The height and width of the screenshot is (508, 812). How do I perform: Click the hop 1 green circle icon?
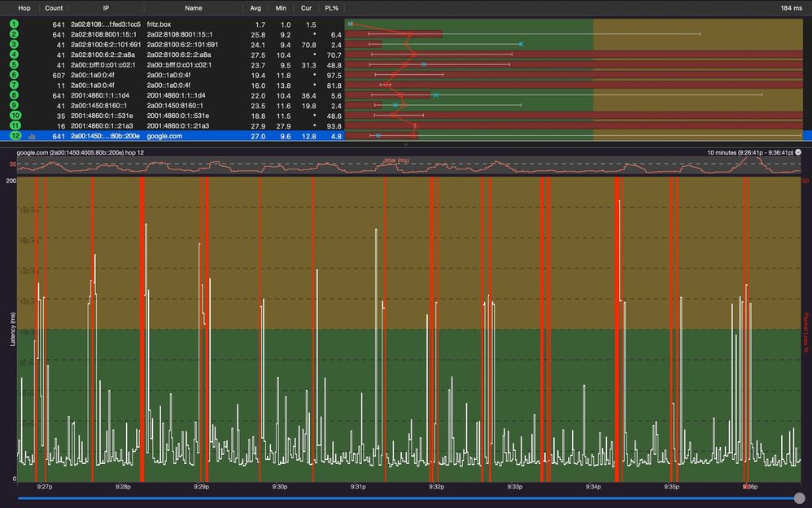tap(14, 24)
